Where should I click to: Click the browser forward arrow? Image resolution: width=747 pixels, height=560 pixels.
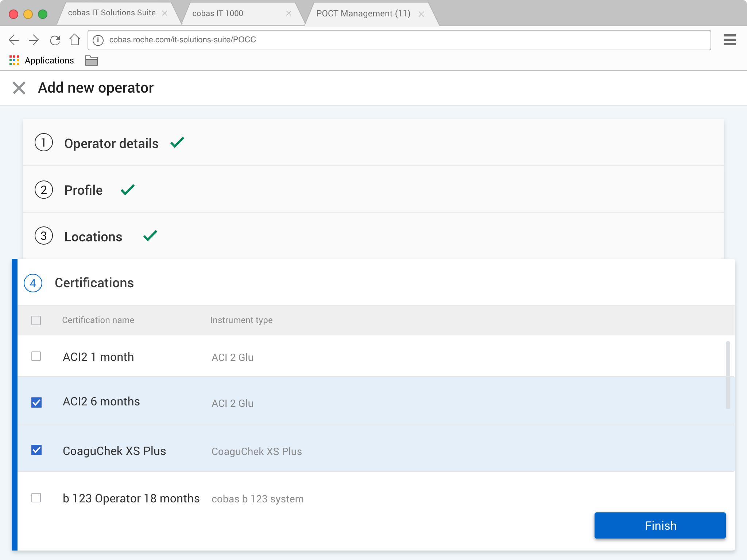click(34, 40)
